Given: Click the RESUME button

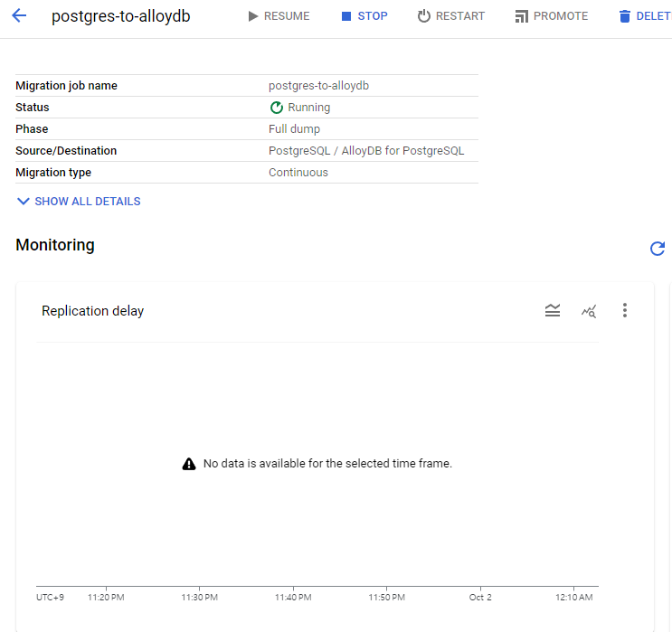Looking at the screenshot, I should 279,16.
